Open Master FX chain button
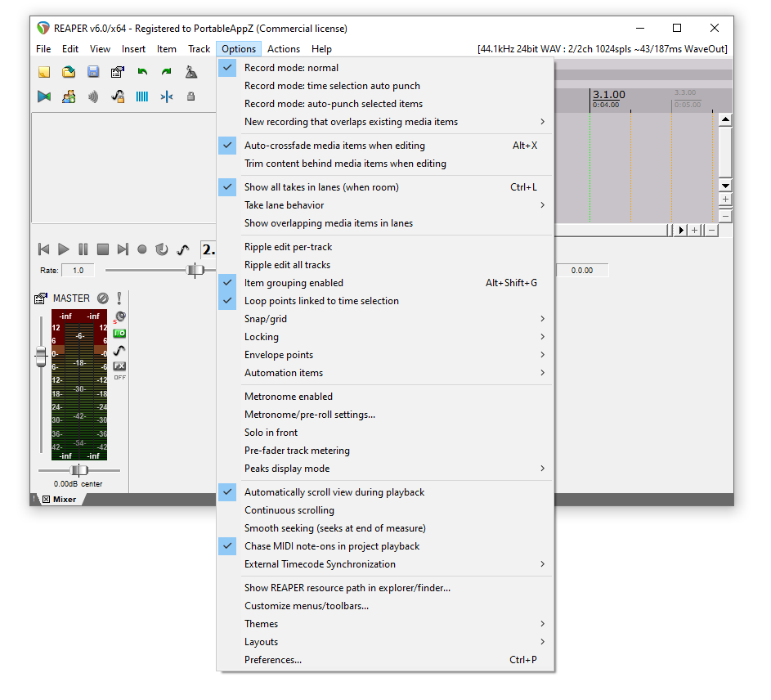This screenshot has height=700, width=771. click(x=119, y=366)
